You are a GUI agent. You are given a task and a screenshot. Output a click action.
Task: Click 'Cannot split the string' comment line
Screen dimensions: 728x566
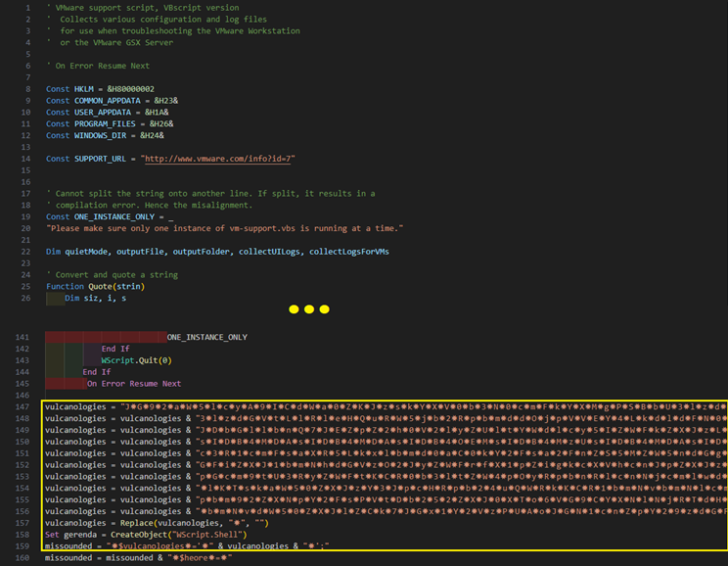click(211, 194)
